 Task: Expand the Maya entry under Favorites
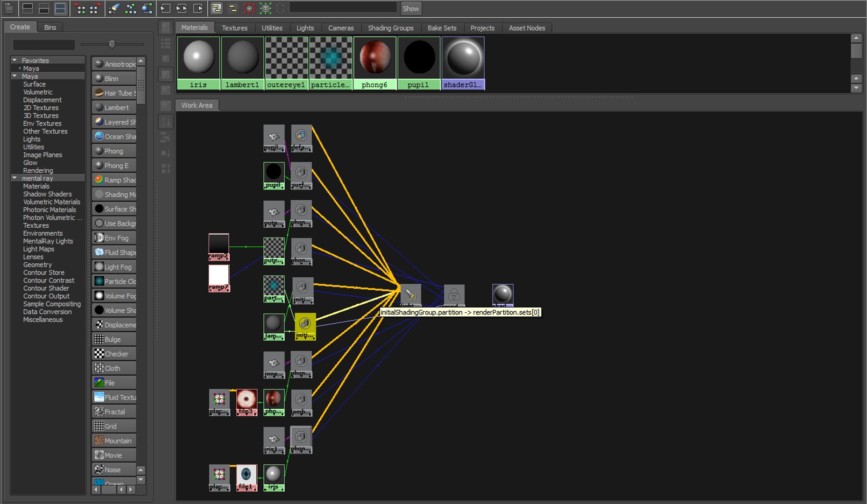point(20,68)
